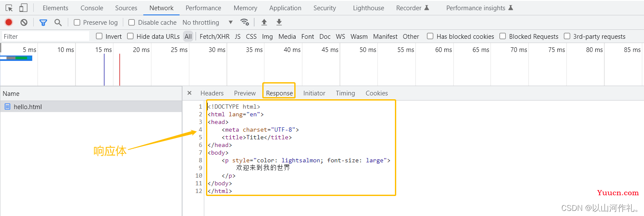The height and width of the screenshot is (216, 644).
Task: Open the Recorder panel
Action: click(412, 8)
